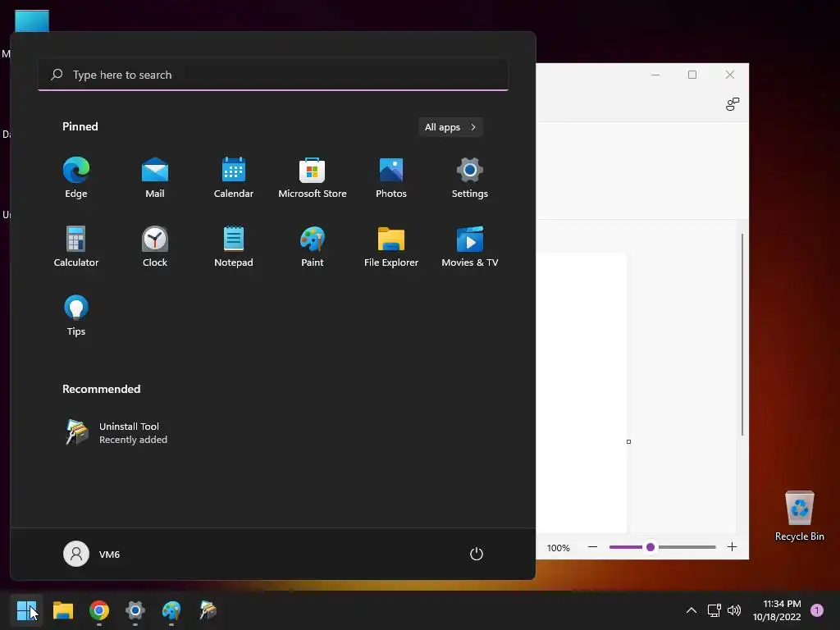Open network status in system tray
The height and width of the screenshot is (630, 840).
714,610
